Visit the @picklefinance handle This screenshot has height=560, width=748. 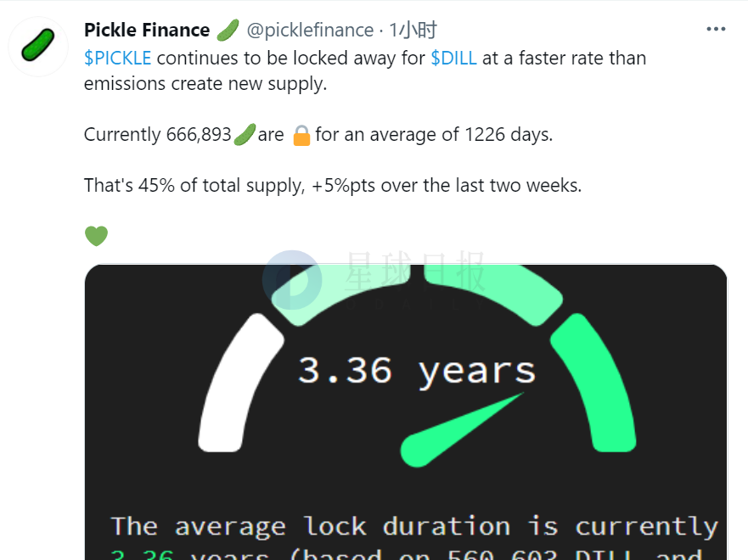pos(310,31)
